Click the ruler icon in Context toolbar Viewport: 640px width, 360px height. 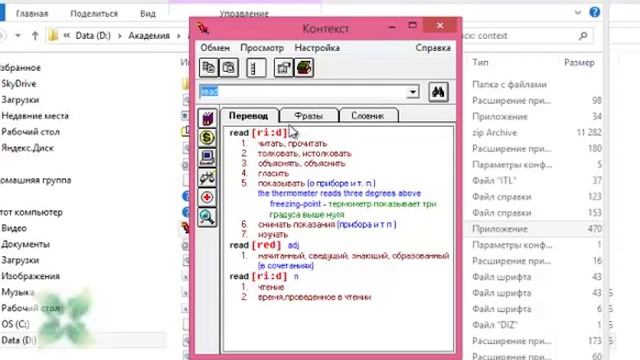256,68
